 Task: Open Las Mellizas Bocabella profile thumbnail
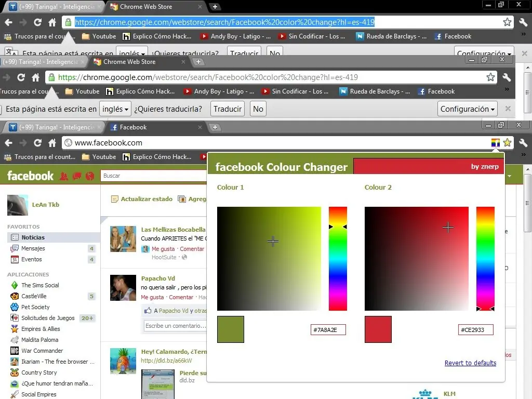[x=123, y=239]
